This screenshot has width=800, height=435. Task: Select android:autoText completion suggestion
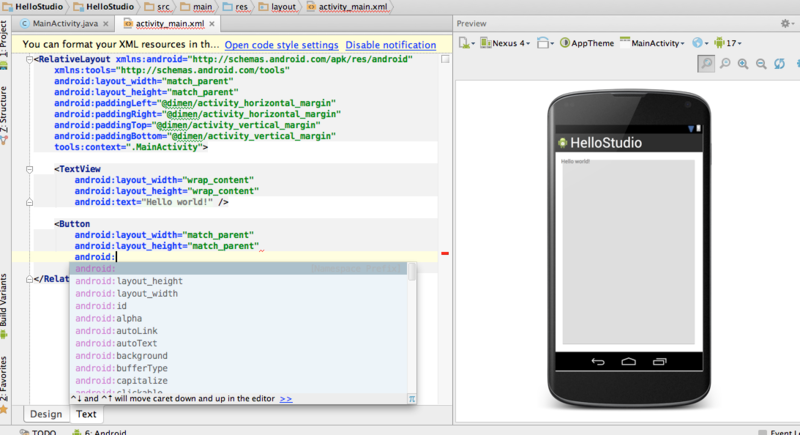[239, 343]
